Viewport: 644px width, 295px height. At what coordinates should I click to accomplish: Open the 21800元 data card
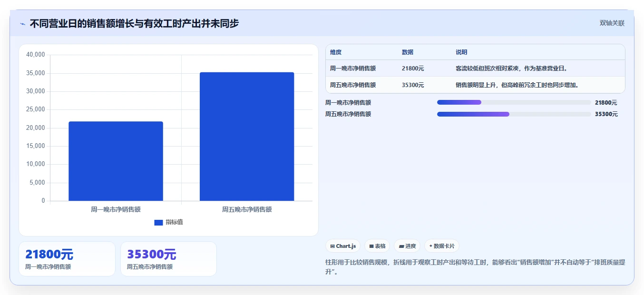(x=67, y=259)
